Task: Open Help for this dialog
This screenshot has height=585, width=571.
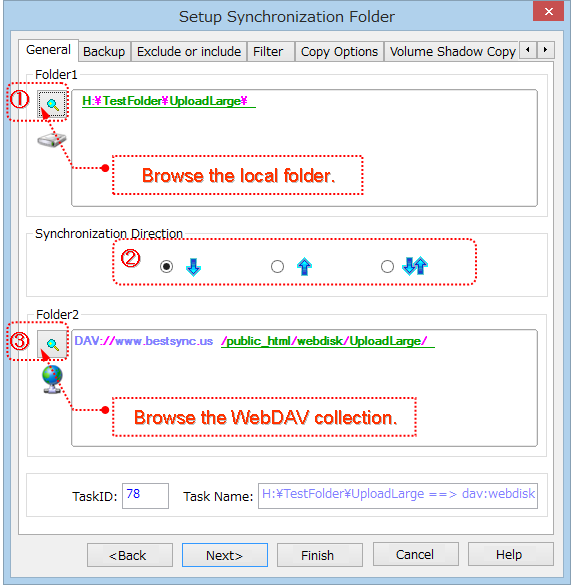Action: pos(511,554)
